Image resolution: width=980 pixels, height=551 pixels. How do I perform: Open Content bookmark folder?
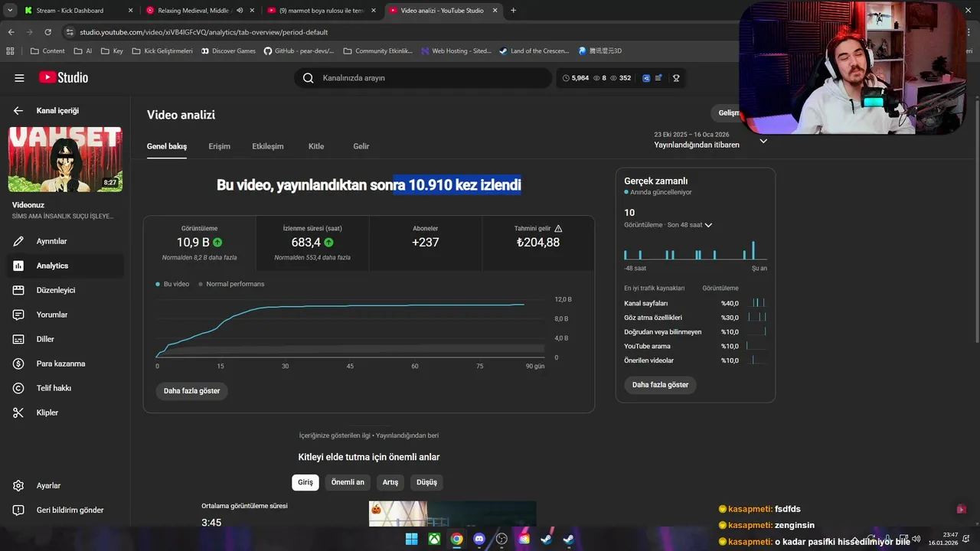47,51
